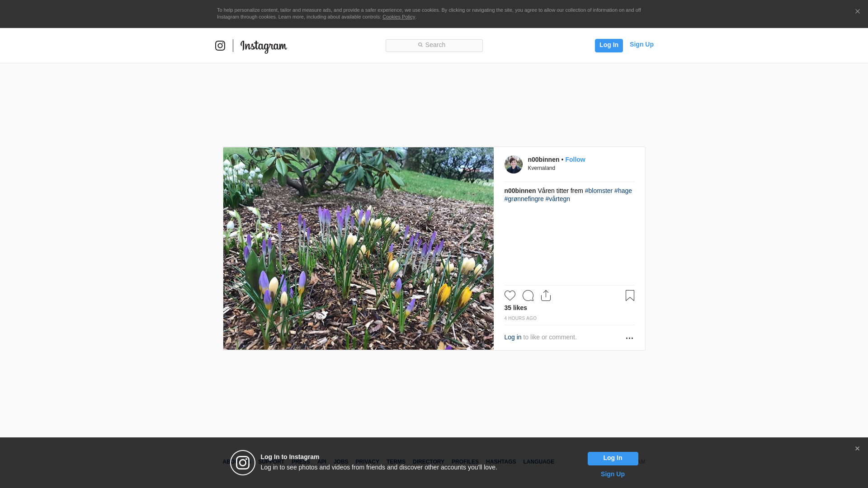Open the three-dot more options menu
868x488 pixels.
click(x=629, y=338)
